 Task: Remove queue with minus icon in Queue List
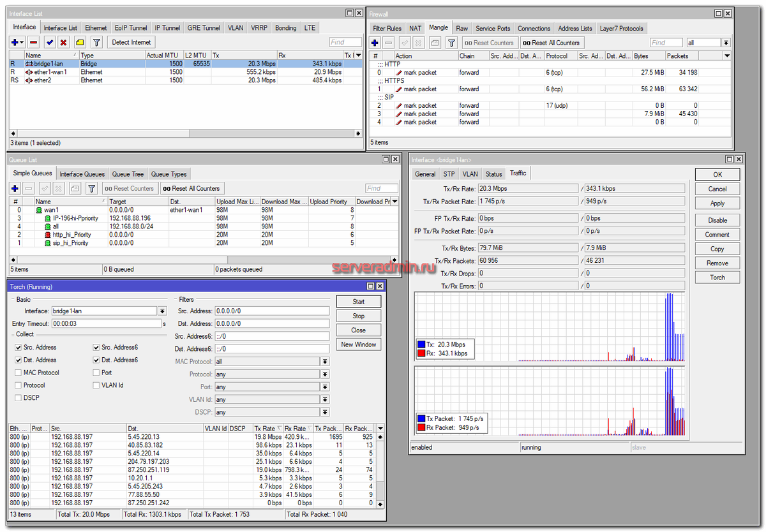29,188
